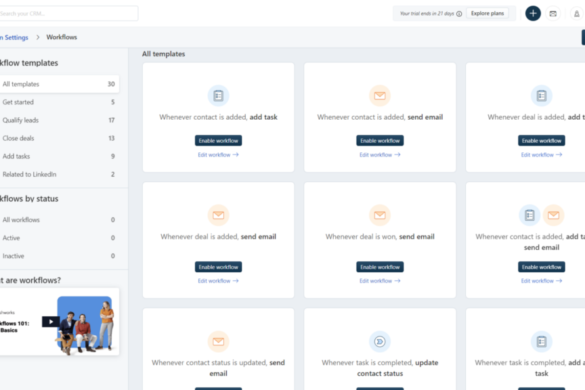Select Qualify leads template category
Image resolution: width=585 pixels, height=390 pixels.
pos(59,120)
